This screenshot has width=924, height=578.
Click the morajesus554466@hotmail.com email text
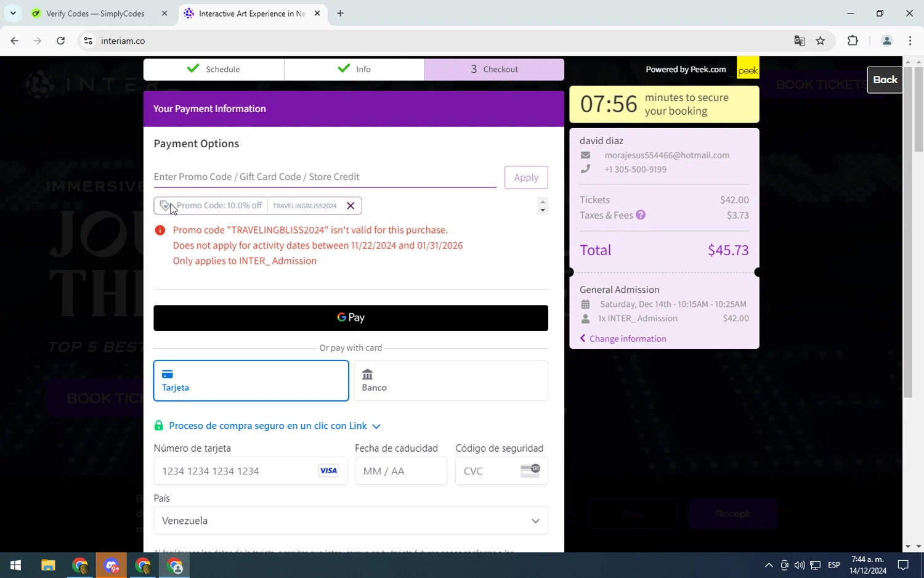click(x=667, y=155)
